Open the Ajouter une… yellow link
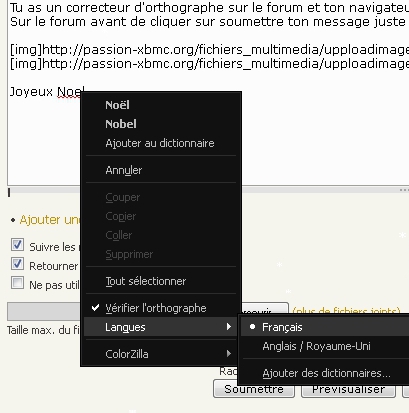Image resolution: width=409 pixels, height=413 pixels. click(50, 220)
